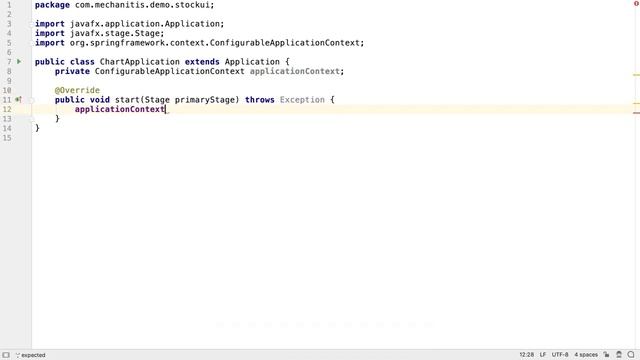Click the @Override annotation
Screen dimensions: 640x360
pyautogui.click(x=77, y=90)
